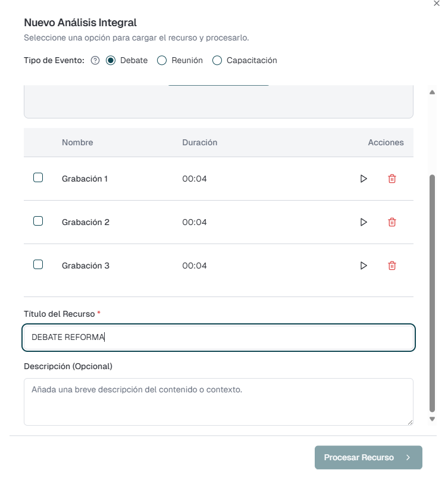Image resolution: width=448 pixels, height=490 pixels.
Task: Close the Nuevo Análisis Integral dialog
Action: coord(438,4)
